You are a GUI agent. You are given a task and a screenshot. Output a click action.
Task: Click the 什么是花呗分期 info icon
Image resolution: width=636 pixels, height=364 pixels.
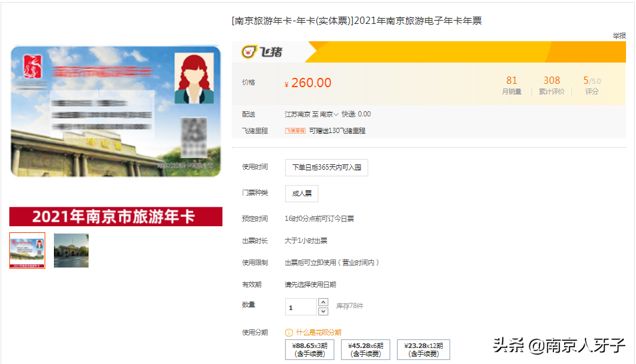(289, 333)
